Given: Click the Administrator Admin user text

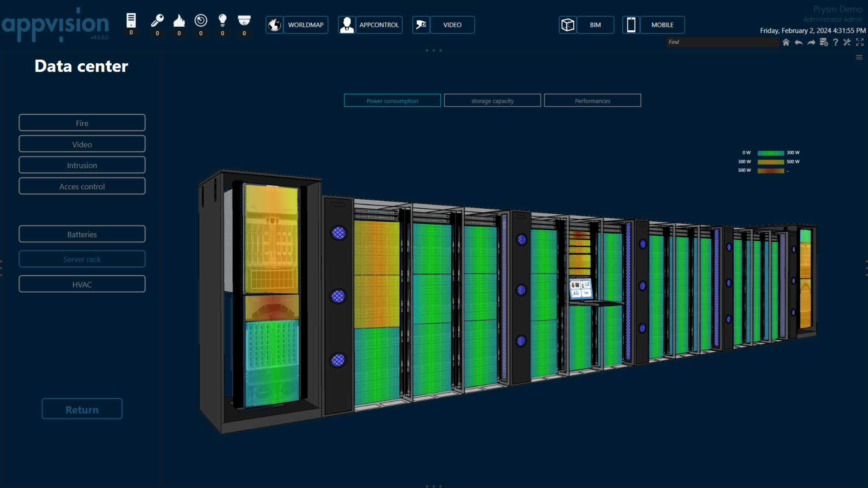Looking at the screenshot, I should (833, 19).
